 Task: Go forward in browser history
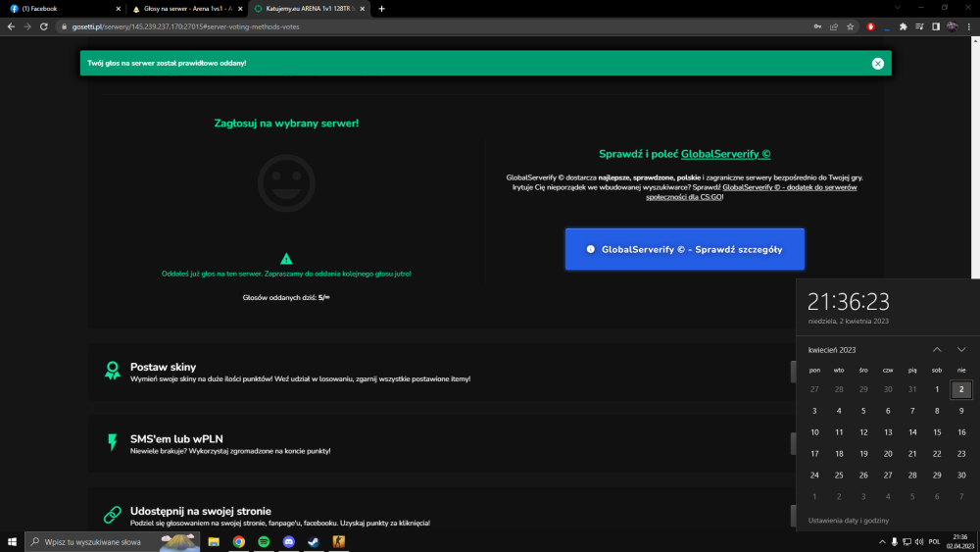pos(26,26)
